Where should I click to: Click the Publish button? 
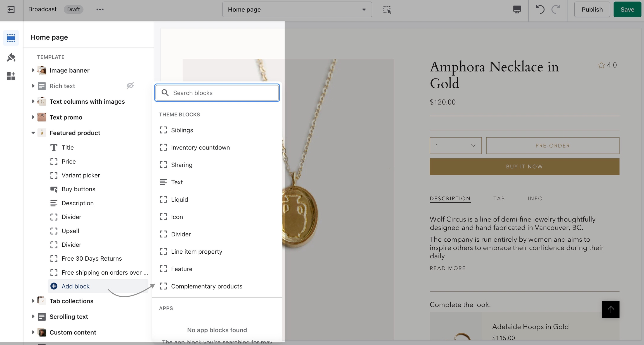coord(592,9)
